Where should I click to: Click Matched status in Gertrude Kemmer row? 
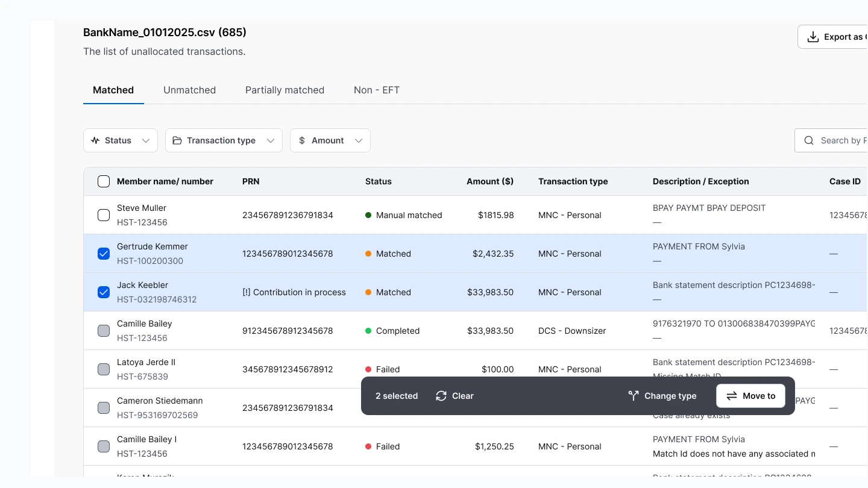[388, 254]
